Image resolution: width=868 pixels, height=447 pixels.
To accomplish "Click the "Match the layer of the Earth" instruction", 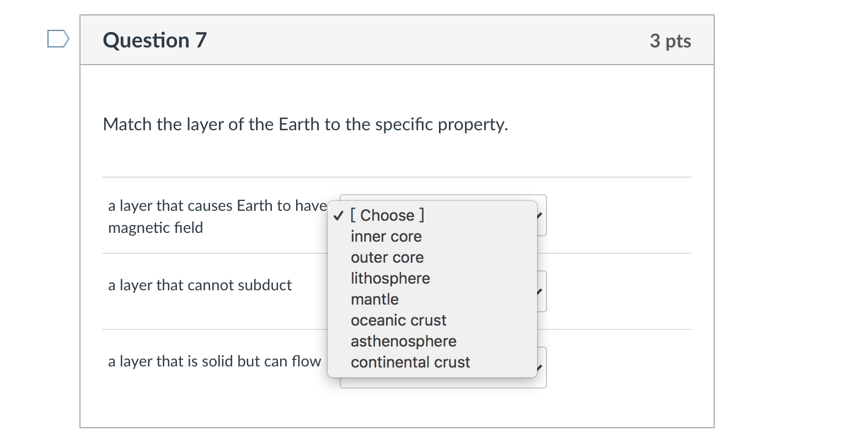I will click(x=305, y=124).
